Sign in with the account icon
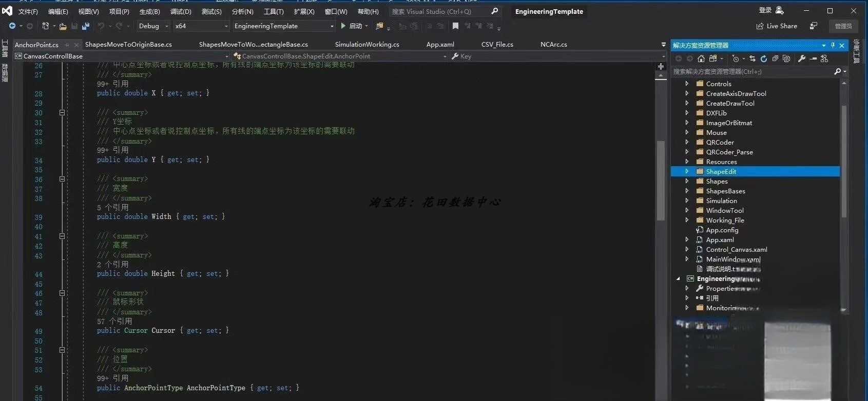 [x=780, y=10]
